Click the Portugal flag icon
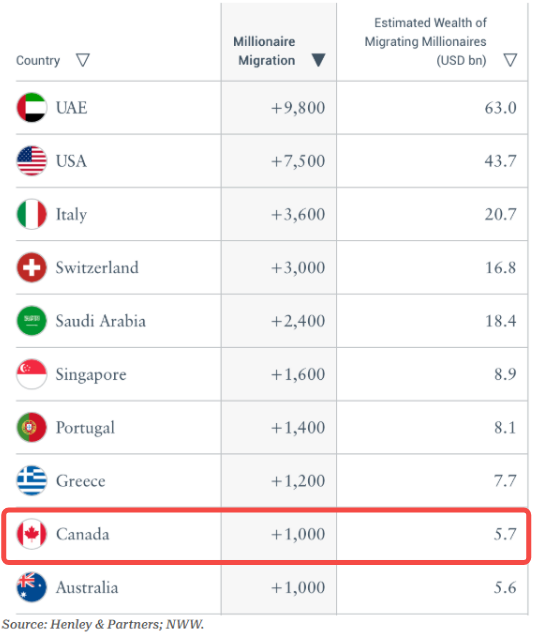 point(31,427)
